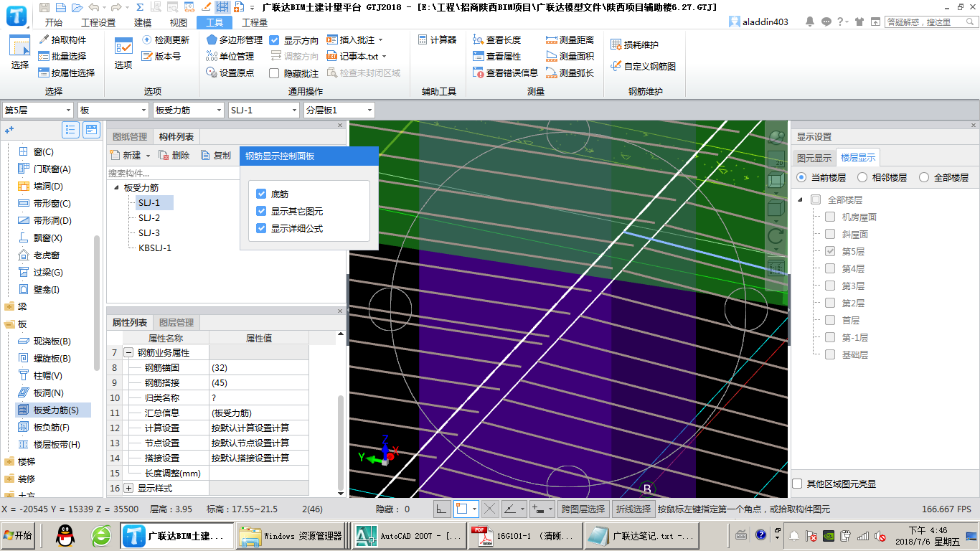Click the 长度调整(mm) value cell
The height and width of the screenshot is (551, 980).
point(259,473)
